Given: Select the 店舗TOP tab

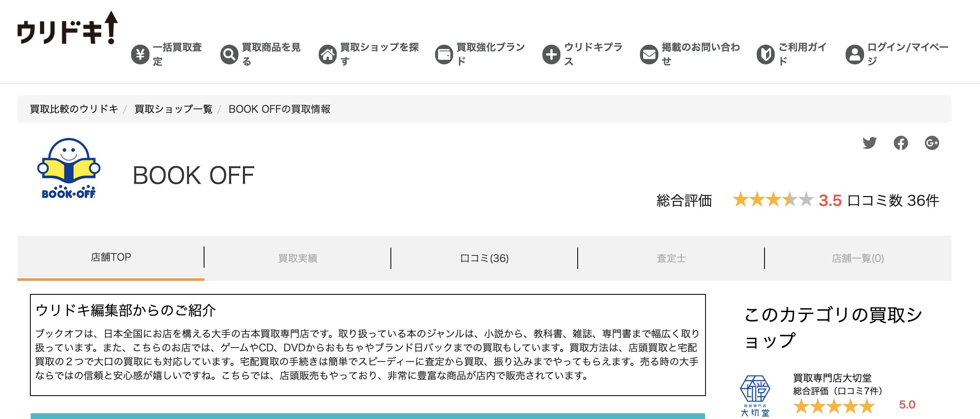Looking at the screenshot, I should [111, 257].
